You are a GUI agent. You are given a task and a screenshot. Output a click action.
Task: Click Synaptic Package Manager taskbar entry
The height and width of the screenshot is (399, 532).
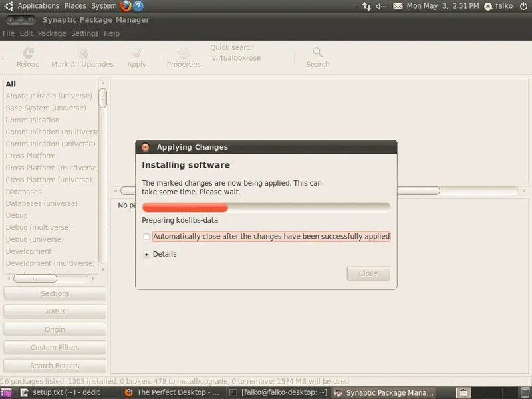384,393
